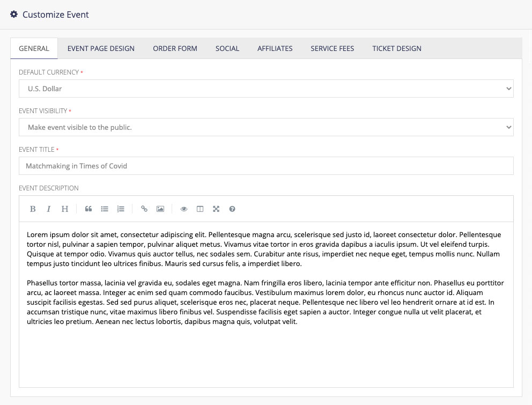Screen dimensions: 532x405
Task: Insert an image in the description
Action: point(160,209)
